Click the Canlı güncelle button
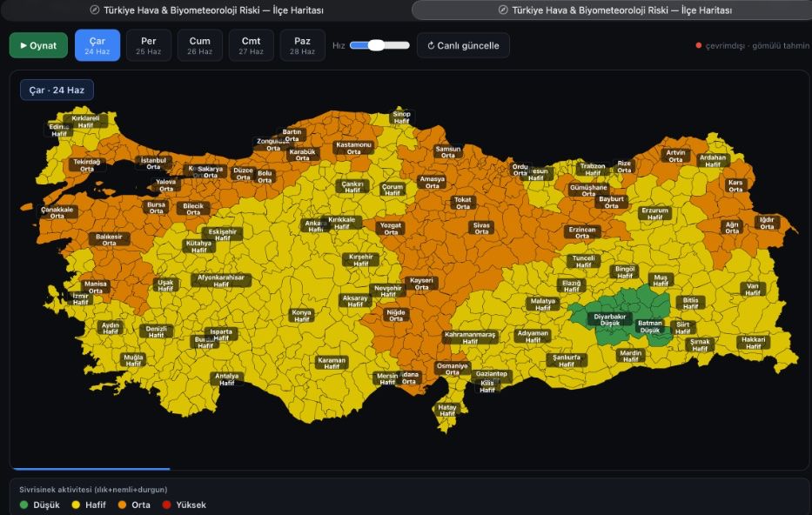The height and width of the screenshot is (515, 812). pos(463,45)
